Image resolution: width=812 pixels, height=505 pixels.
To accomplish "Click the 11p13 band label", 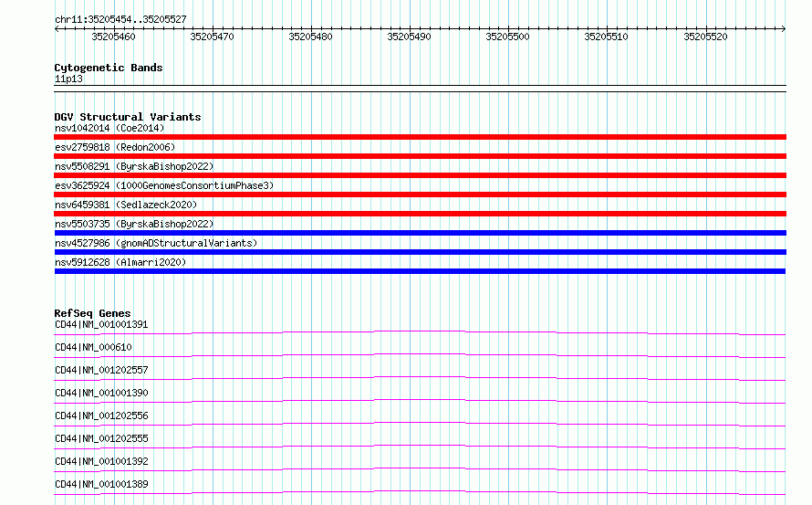I will (68, 79).
